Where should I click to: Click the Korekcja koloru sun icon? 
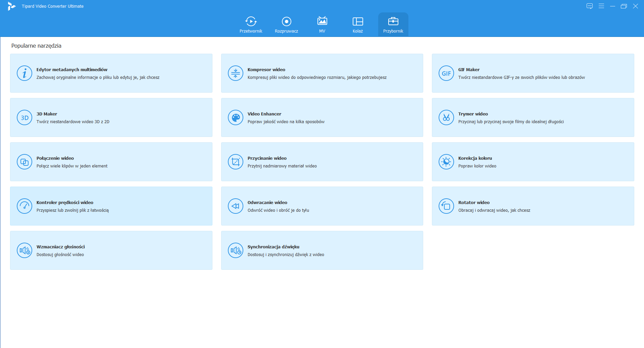pyautogui.click(x=446, y=162)
